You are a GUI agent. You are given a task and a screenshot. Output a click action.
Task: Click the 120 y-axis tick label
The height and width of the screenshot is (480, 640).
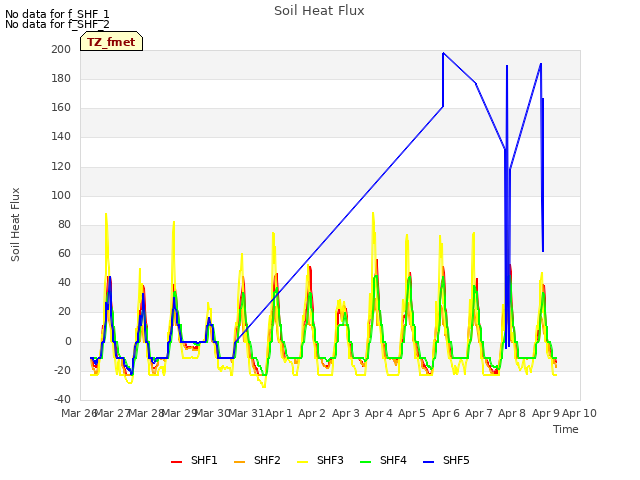(x=61, y=167)
